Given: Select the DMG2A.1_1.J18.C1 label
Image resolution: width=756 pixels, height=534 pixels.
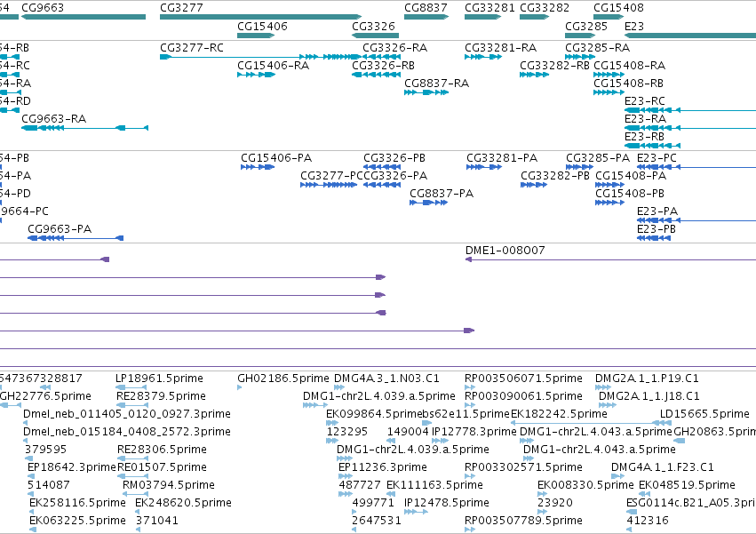Looking at the screenshot, I should pyautogui.click(x=649, y=396).
